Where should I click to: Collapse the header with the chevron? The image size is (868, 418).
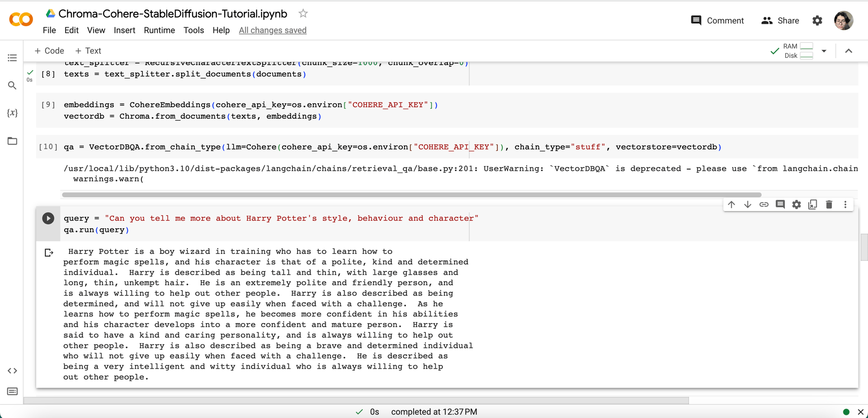849,51
